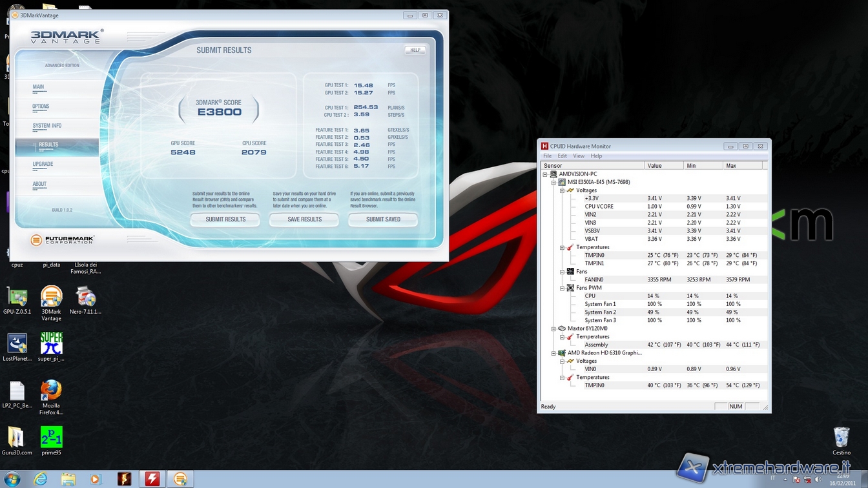
Task: Collapse the AMDVISION-PC tree node
Action: 545,174
